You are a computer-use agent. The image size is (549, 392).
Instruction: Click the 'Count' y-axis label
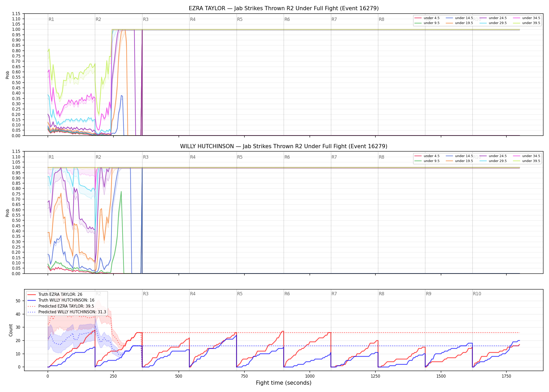(11, 330)
